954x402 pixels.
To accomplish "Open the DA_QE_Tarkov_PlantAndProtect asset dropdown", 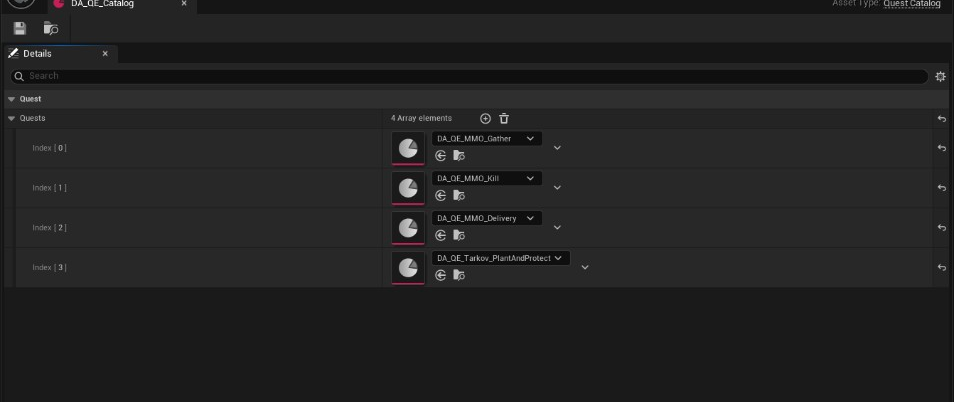I will coord(501,258).
